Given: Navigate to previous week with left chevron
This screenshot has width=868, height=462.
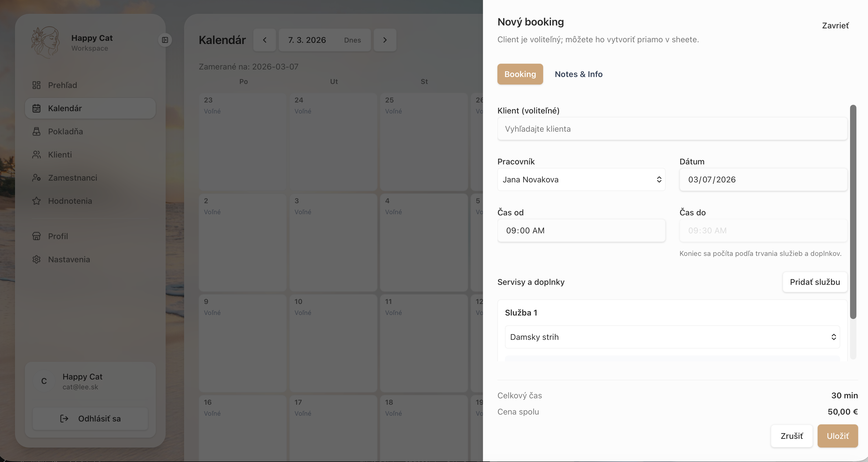Looking at the screenshot, I should coord(265,40).
